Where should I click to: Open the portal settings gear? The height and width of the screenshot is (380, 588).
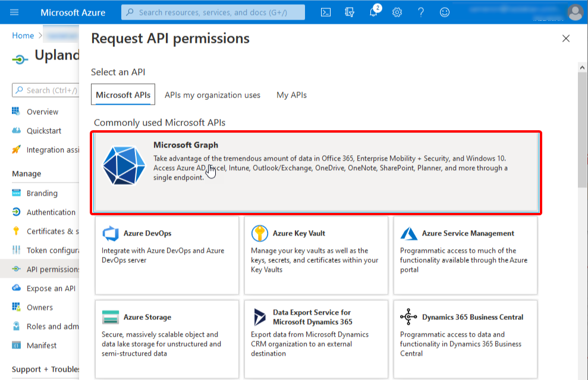click(x=397, y=12)
